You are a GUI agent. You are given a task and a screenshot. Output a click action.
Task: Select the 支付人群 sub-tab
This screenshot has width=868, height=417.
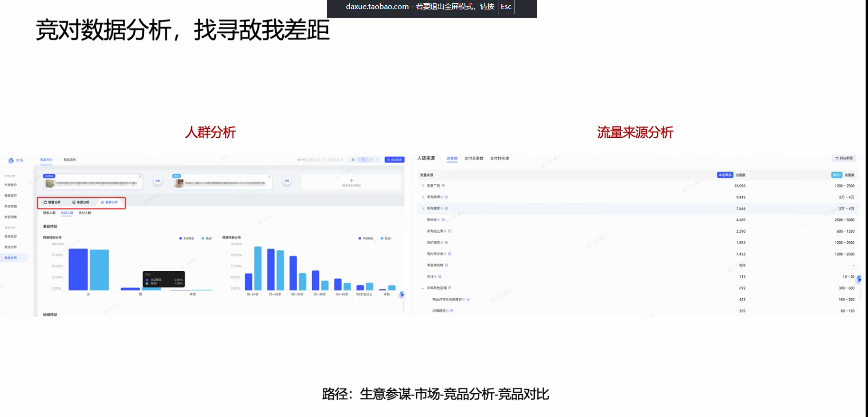click(x=84, y=213)
